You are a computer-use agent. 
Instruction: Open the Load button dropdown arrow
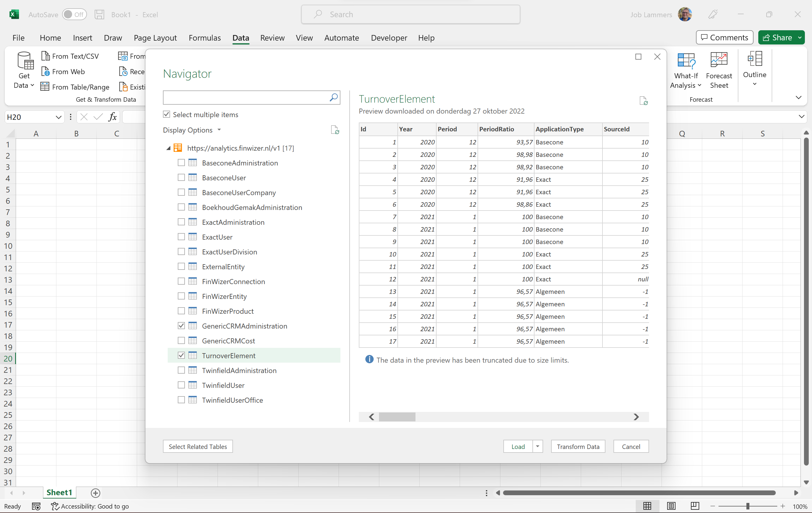point(537,446)
